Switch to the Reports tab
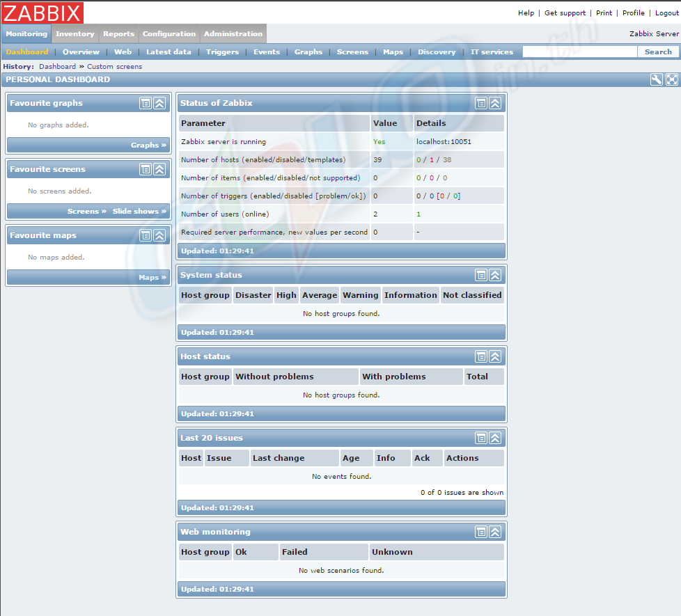Screen dimensions: 681x616 (x=118, y=33)
